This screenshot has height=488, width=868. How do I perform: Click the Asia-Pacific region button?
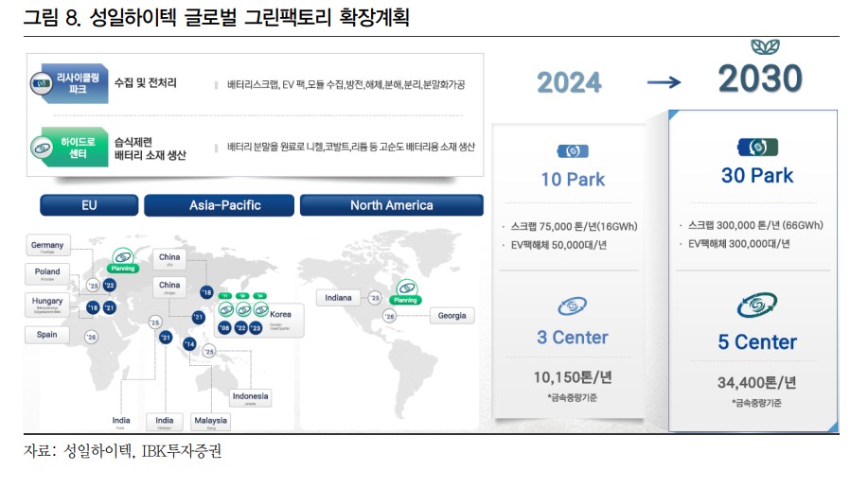tap(220, 205)
